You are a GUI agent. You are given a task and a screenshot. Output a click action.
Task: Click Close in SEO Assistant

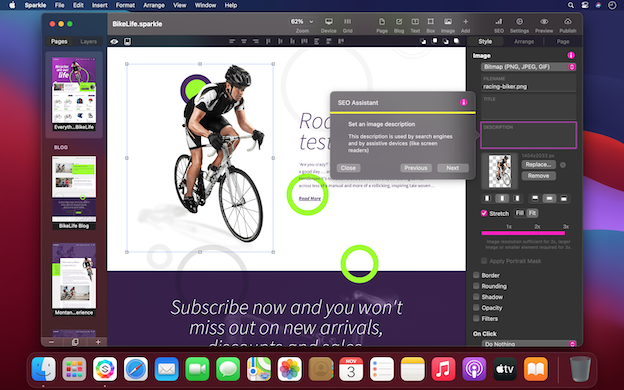click(348, 168)
